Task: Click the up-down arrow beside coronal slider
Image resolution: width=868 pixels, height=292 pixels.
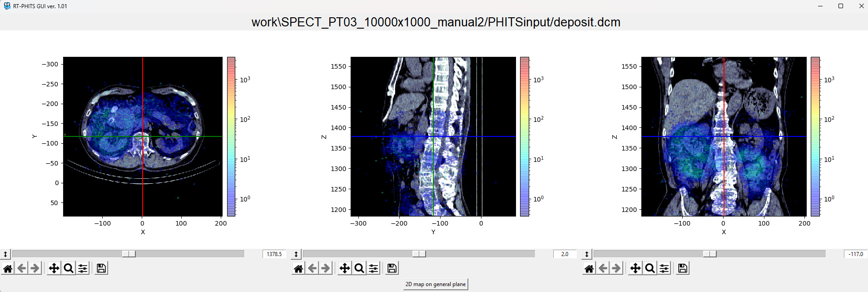Action: pos(587,254)
